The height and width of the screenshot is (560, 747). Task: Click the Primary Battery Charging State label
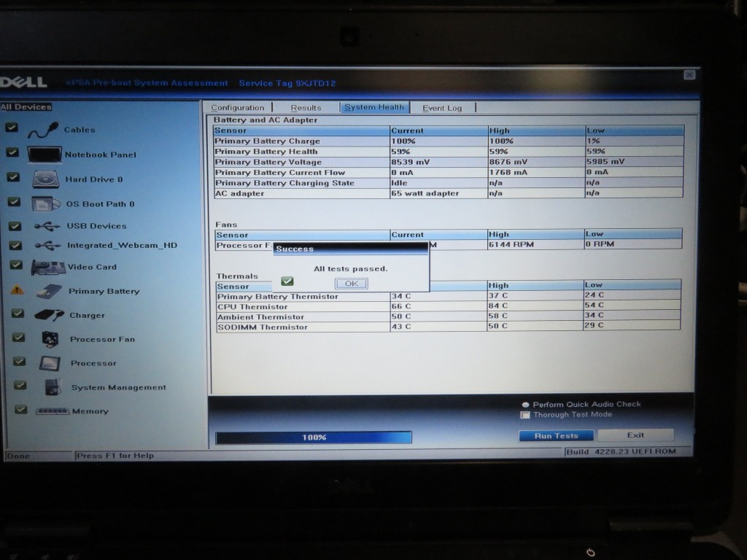click(285, 183)
